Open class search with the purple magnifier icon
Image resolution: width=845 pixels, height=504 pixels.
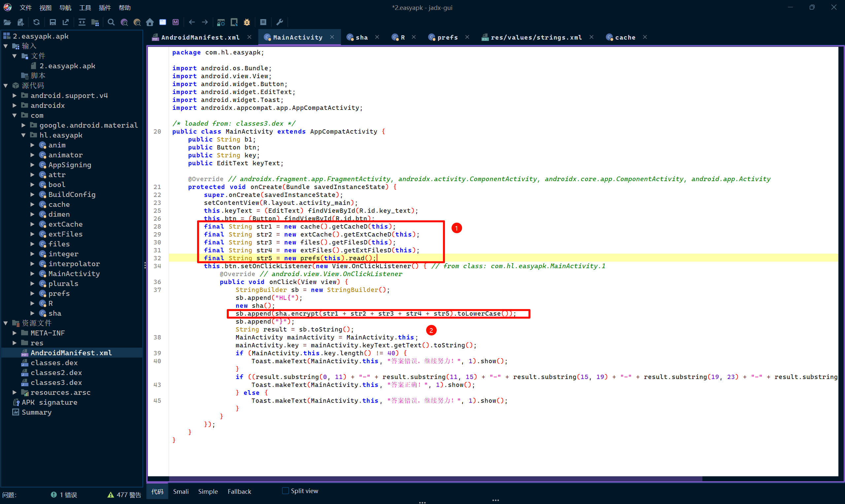coord(124,22)
